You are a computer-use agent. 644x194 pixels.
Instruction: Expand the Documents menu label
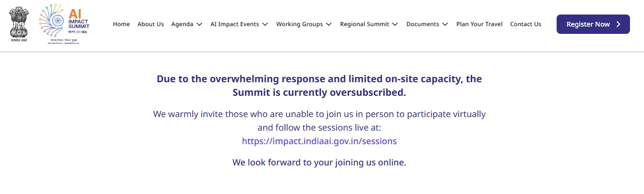coord(422,24)
